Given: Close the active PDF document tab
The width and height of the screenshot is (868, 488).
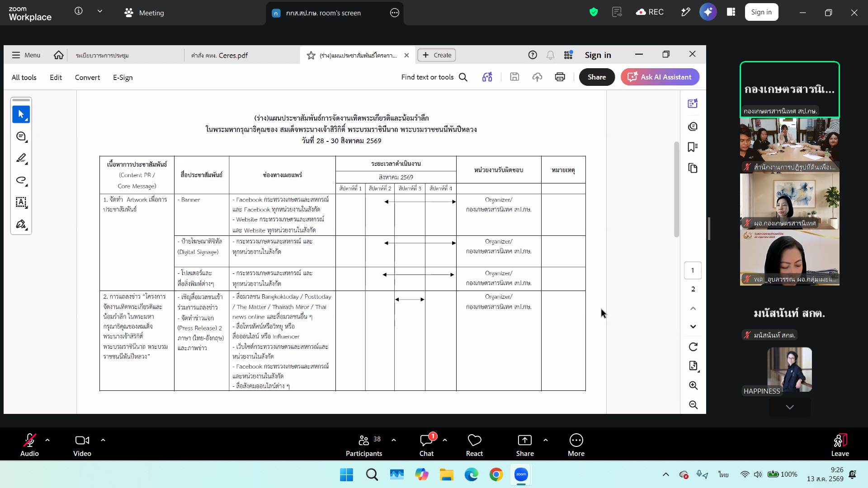Looking at the screenshot, I should [x=406, y=55].
